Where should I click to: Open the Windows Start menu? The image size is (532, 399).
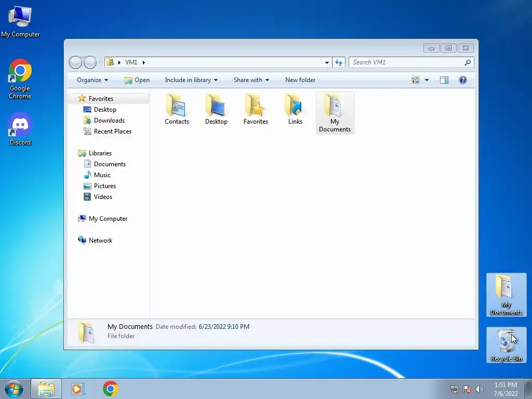tap(14, 389)
